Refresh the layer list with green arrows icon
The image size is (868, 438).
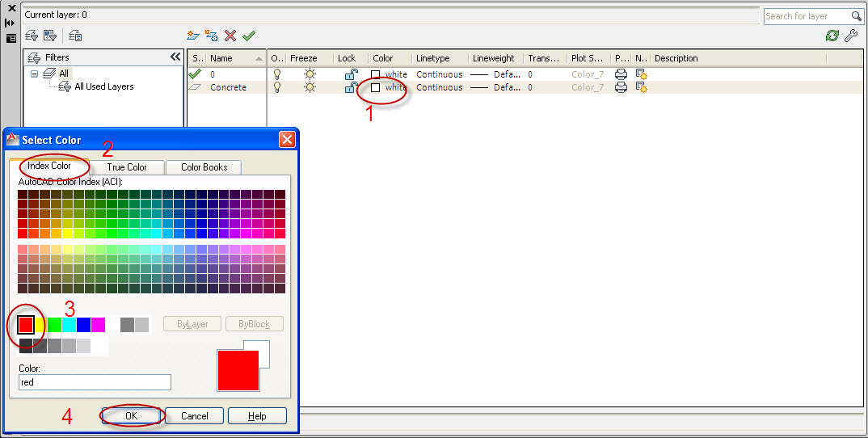832,36
